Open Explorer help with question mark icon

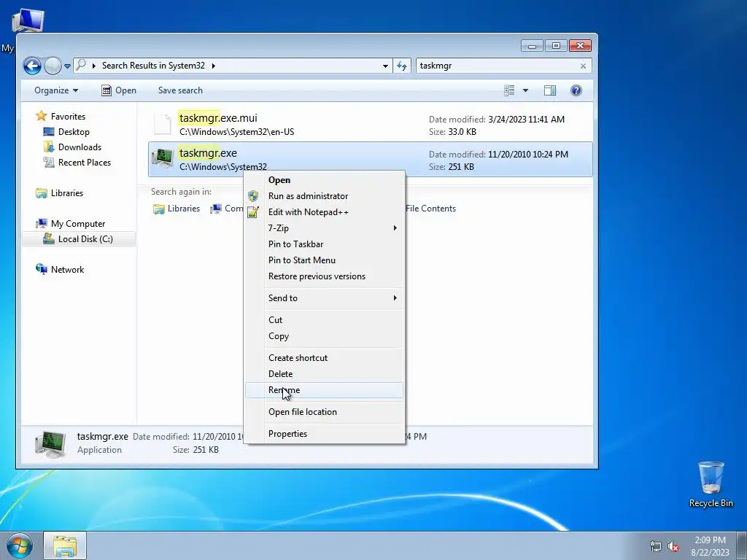click(576, 90)
